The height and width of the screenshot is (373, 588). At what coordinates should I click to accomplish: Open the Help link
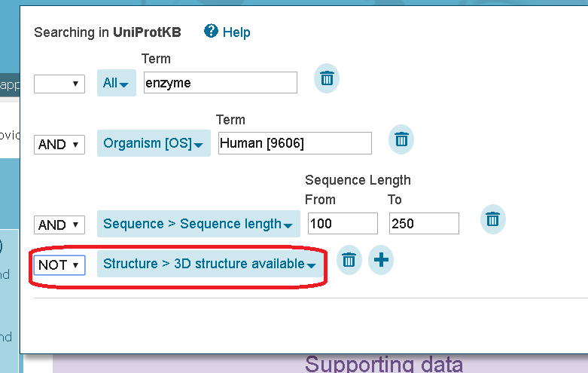(x=236, y=32)
